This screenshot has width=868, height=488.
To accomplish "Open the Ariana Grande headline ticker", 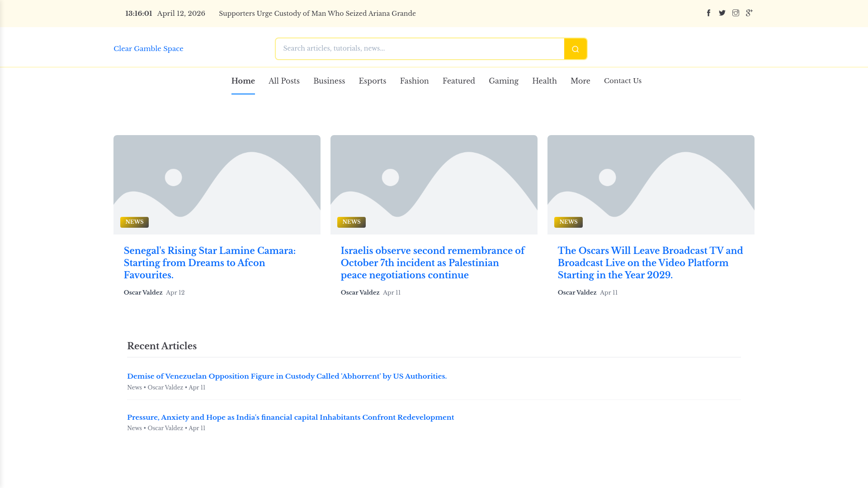I will (x=317, y=14).
